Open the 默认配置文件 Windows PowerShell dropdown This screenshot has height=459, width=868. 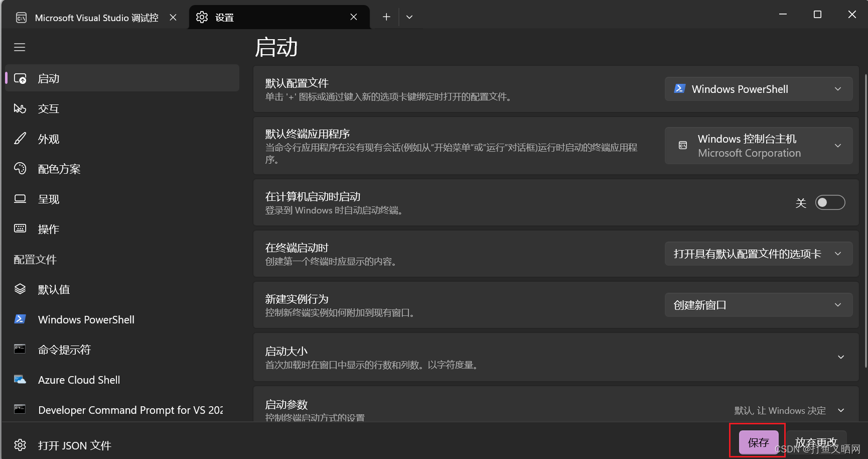[759, 89]
